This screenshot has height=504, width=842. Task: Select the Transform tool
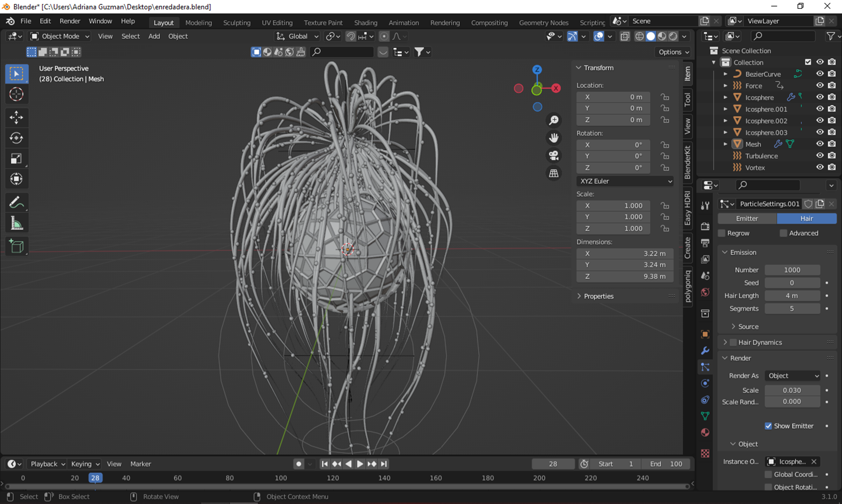click(x=16, y=179)
